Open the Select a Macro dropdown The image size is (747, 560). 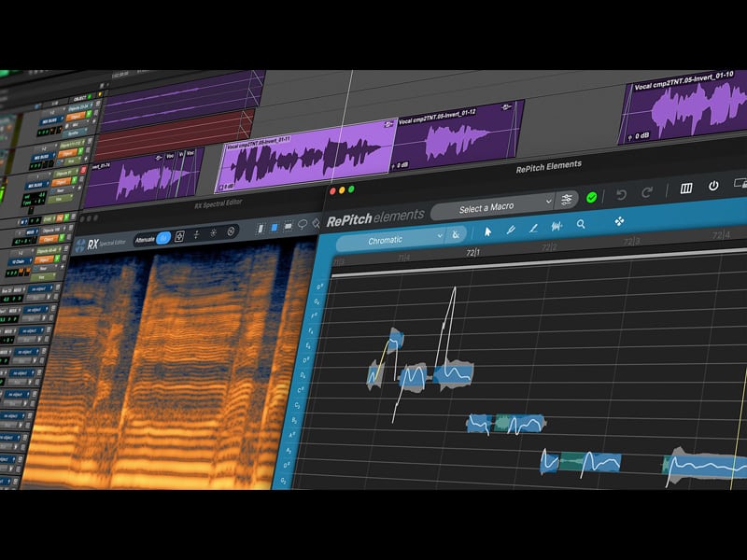pyautogui.click(x=487, y=205)
